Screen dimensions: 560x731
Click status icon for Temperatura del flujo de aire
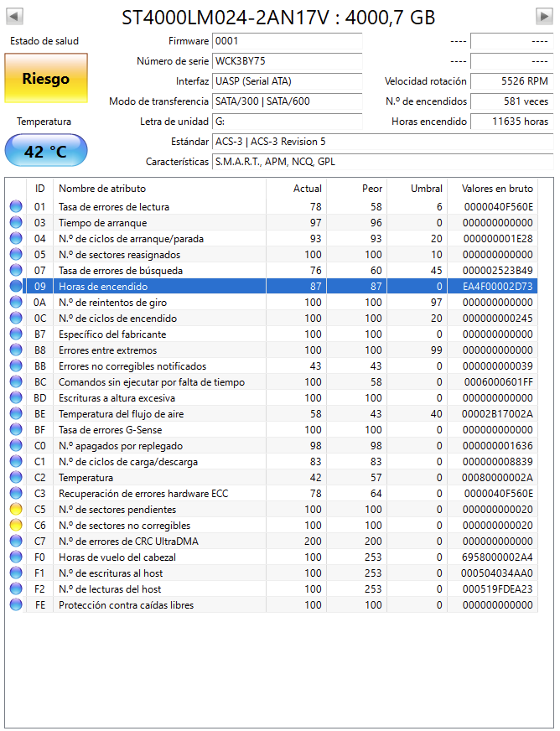pos(16,413)
